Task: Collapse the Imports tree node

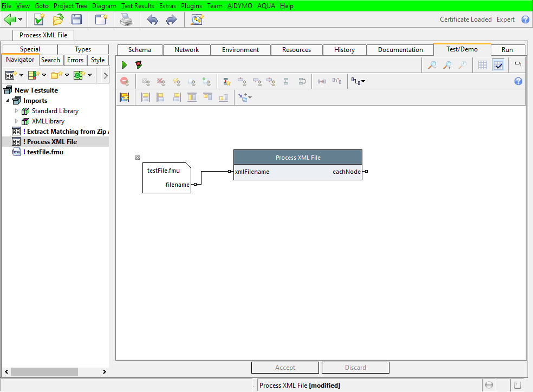Action: [8, 101]
